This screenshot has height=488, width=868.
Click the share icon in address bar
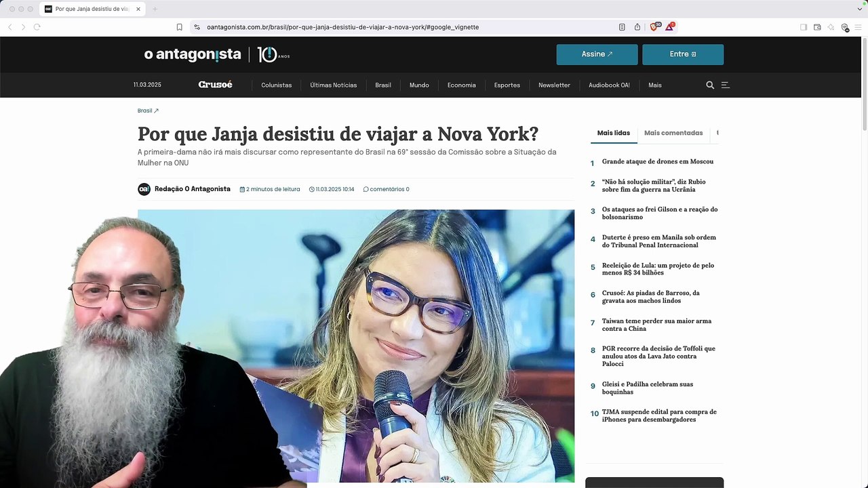click(x=637, y=27)
